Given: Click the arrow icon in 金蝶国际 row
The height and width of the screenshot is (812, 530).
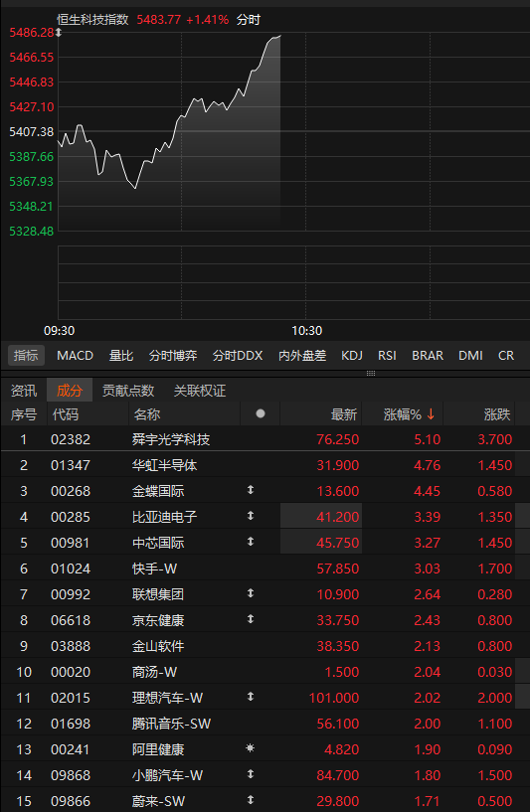Looking at the screenshot, I should [251, 489].
